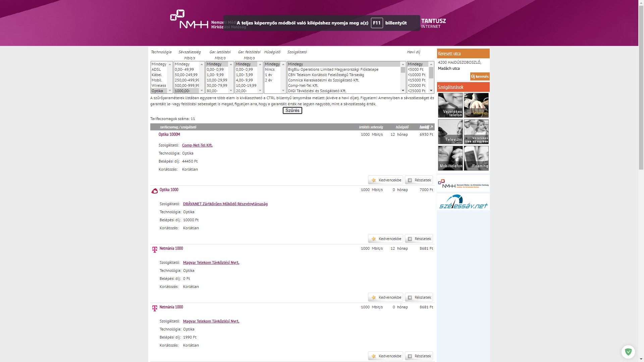Open Részletek for Netmánia 1000 0 hónap
Viewport: 644px width, 362px height.
click(x=419, y=356)
